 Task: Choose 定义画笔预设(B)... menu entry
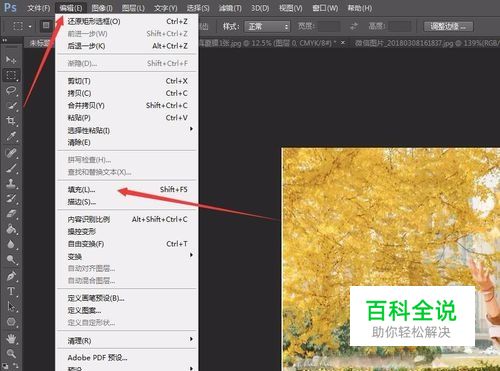click(127, 298)
